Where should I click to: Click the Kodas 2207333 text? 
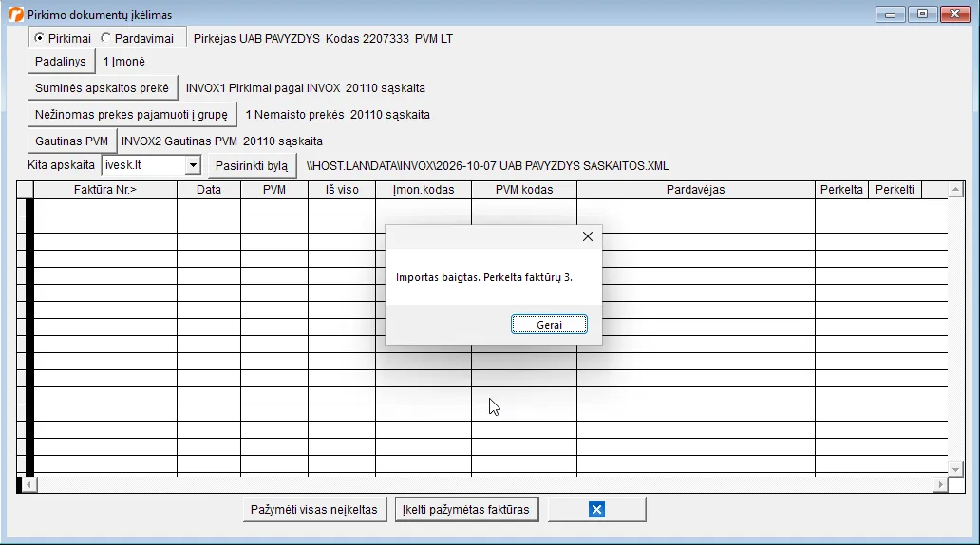367,39
